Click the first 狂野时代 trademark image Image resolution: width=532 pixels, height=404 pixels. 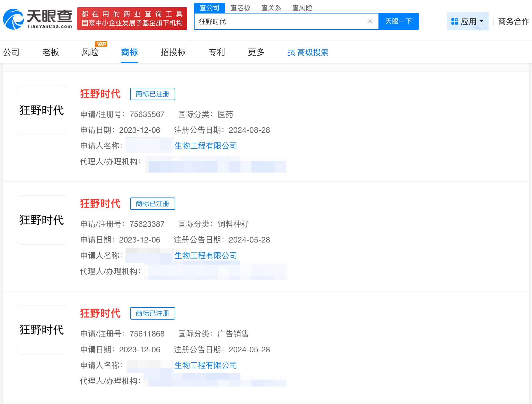(41, 110)
